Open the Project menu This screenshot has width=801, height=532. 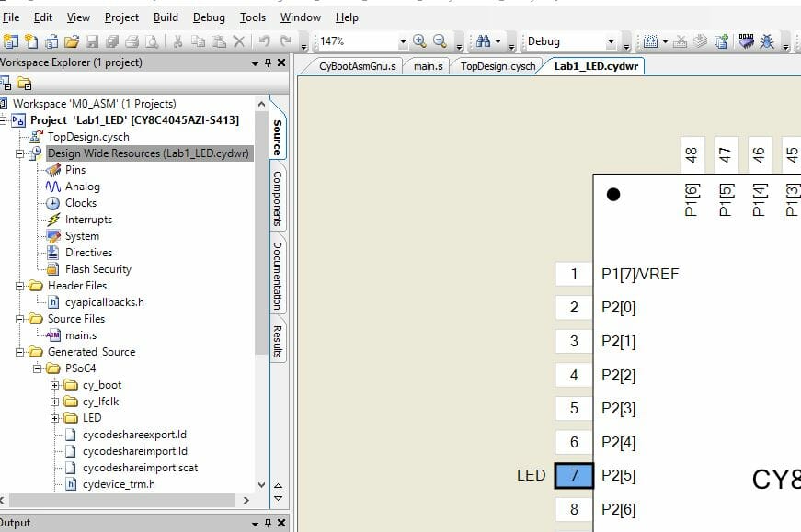pyautogui.click(x=121, y=17)
